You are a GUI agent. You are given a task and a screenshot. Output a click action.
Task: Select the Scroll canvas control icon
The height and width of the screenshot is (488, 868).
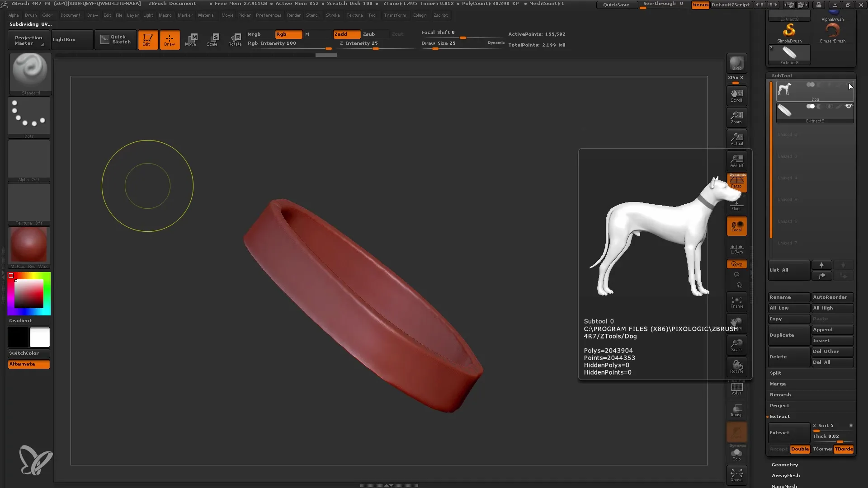pos(736,95)
